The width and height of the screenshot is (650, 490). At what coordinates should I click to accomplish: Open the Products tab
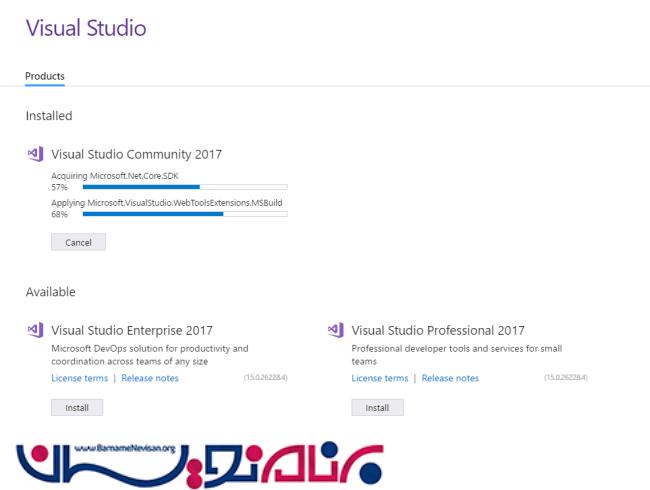pos(45,76)
